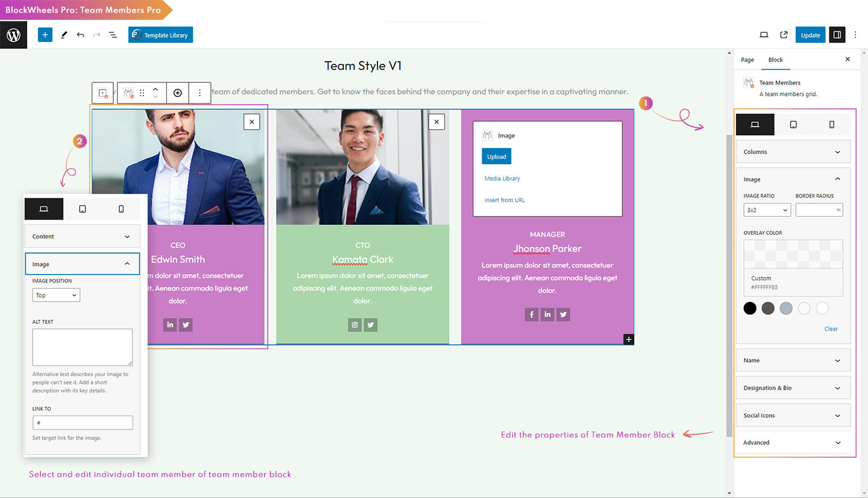Click the WordPress logo icon
Screen dimensions: 868x498
(13, 35)
